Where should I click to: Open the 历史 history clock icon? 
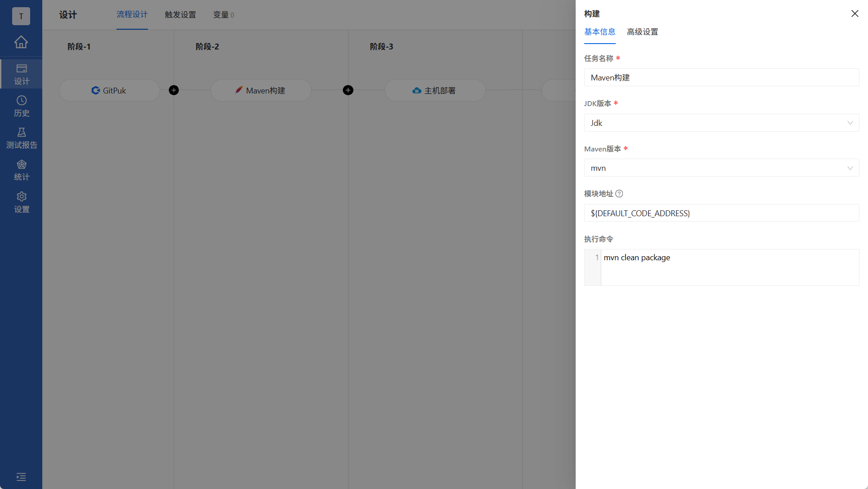coord(21,106)
